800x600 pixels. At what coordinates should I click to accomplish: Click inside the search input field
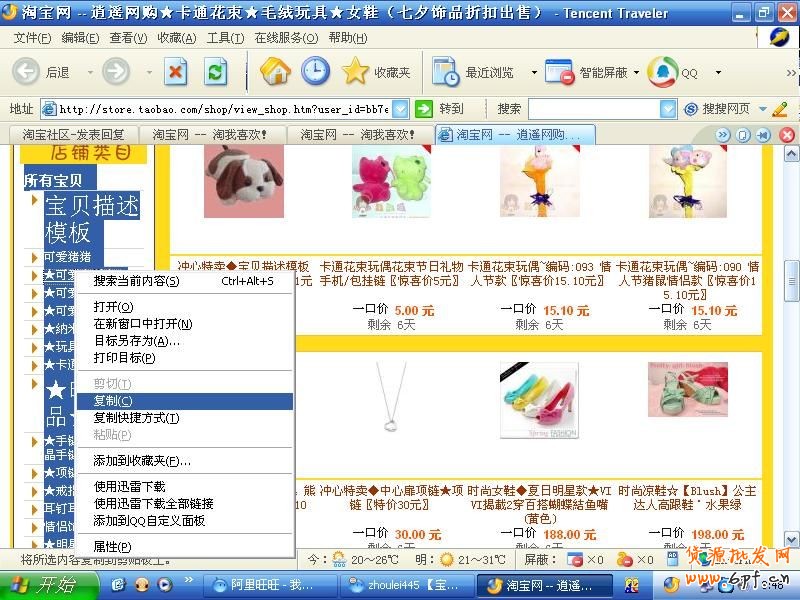(x=593, y=109)
